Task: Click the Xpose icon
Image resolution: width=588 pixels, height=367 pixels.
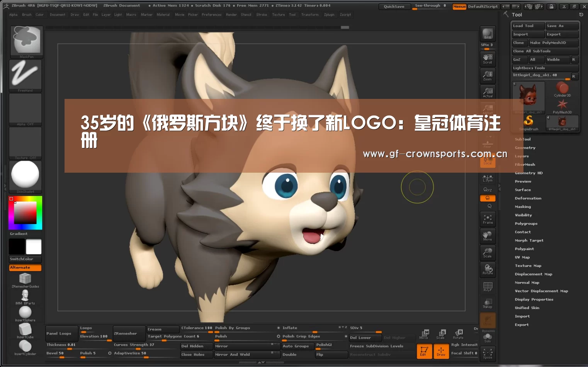Action: pyautogui.click(x=488, y=353)
